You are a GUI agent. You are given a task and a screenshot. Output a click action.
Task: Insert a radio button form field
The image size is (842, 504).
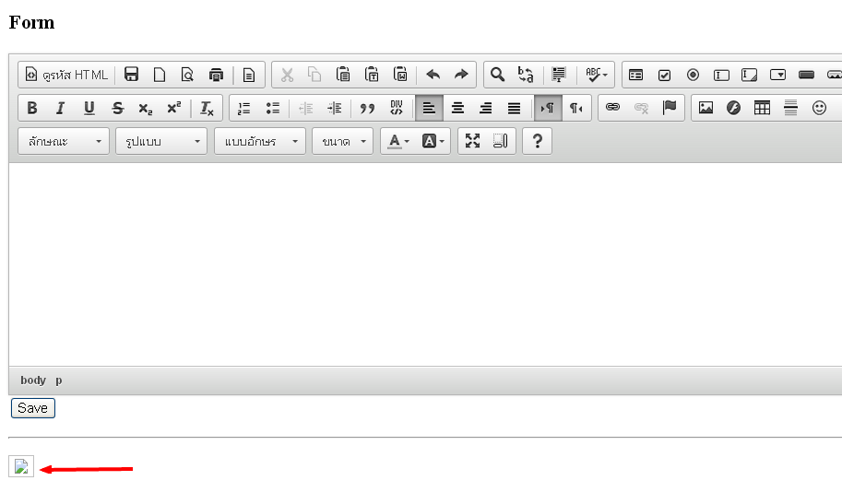[693, 75]
